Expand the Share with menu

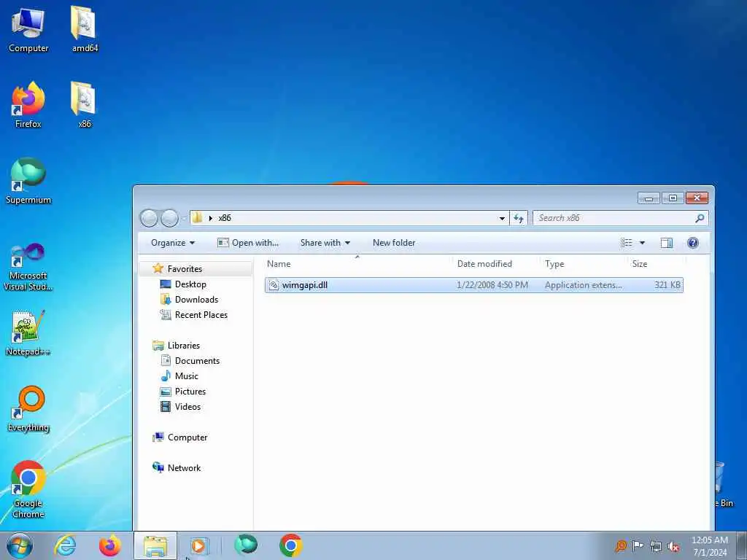tap(325, 243)
